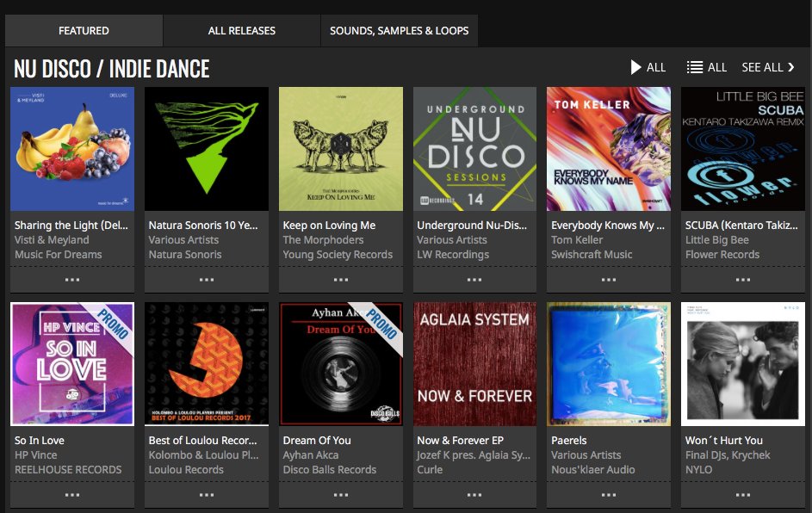Visit artist The Morphoders

(x=323, y=239)
